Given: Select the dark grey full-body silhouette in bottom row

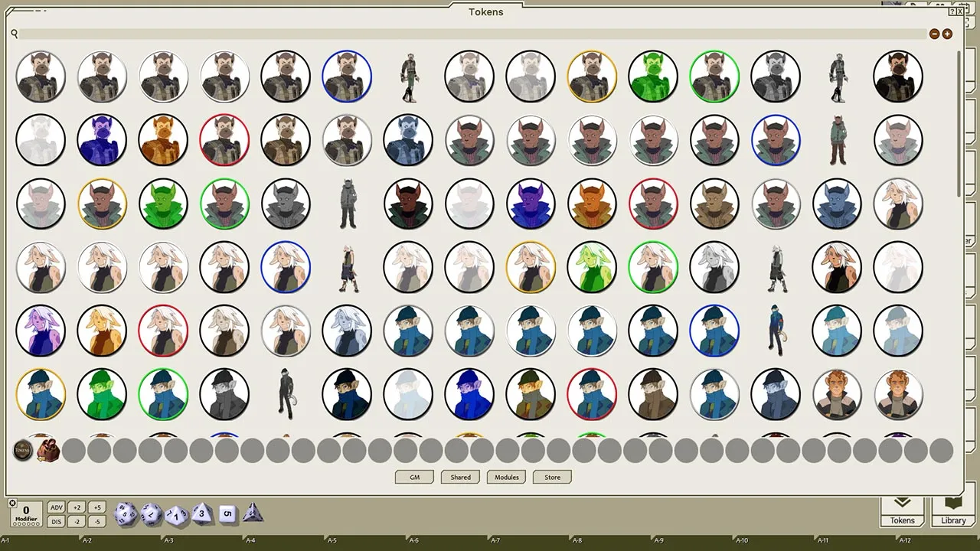Looking at the screenshot, I should point(286,394).
